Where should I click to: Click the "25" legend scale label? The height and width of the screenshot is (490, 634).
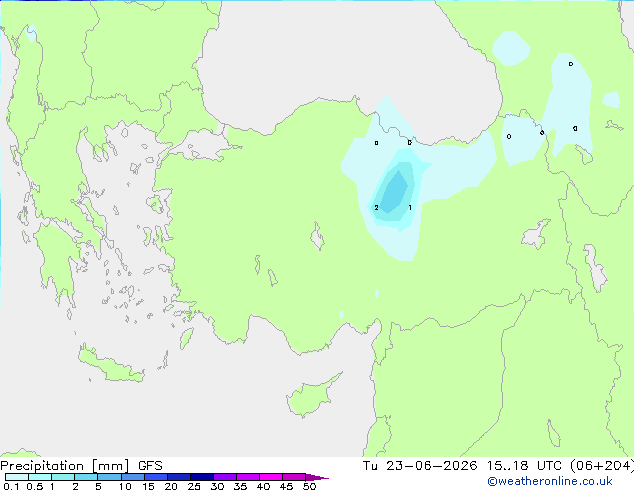pyautogui.click(x=194, y=486)
